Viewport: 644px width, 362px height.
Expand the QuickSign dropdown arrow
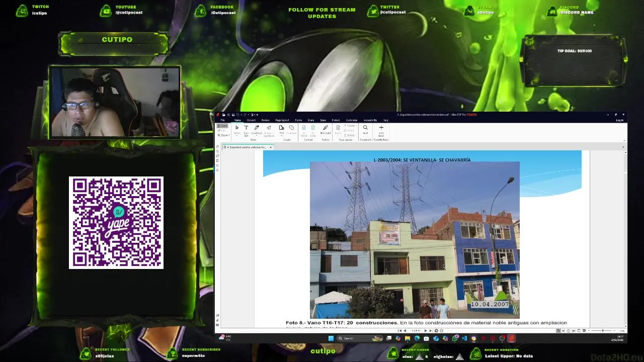click(x=257, y=136)
